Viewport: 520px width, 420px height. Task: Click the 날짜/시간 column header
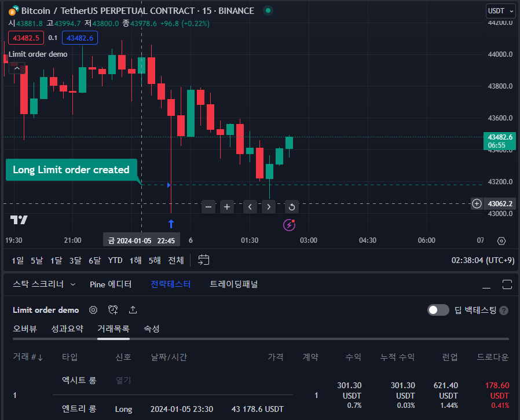tap(169, 357)
